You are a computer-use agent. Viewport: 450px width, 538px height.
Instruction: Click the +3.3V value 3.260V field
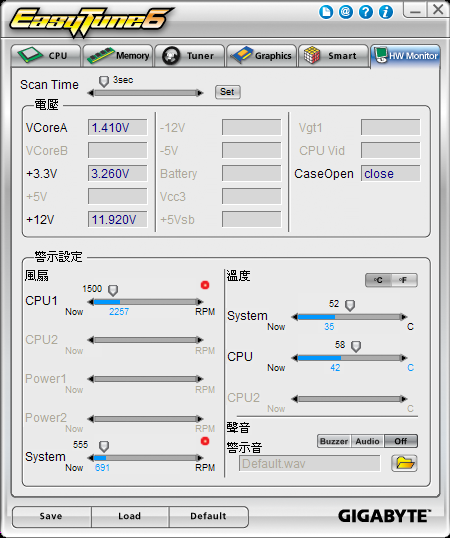point(118,173)
